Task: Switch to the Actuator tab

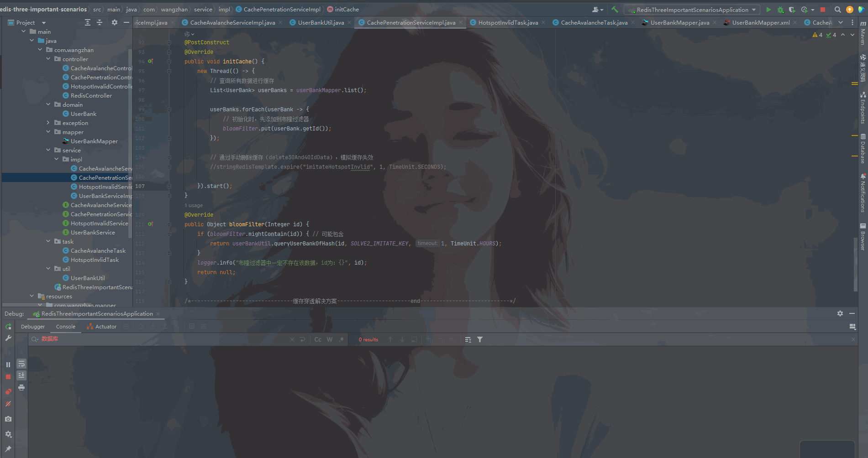Action: (102, 327)
